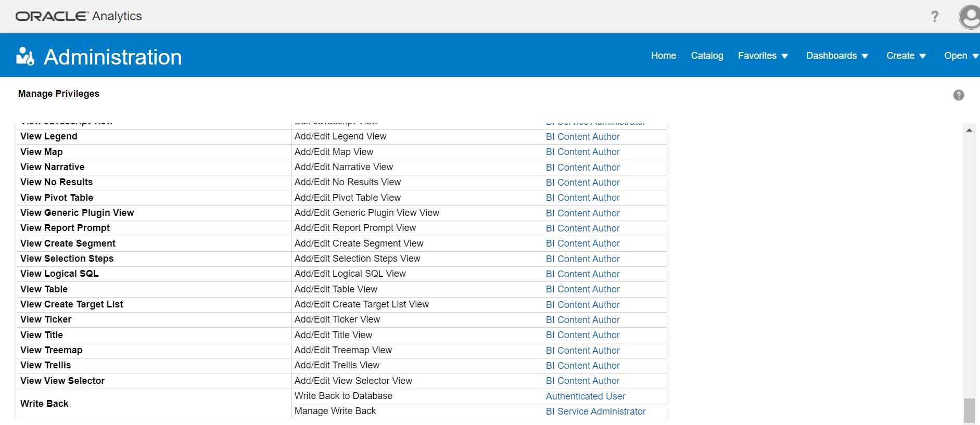This screenshot has height=425, width=980.
Task: Select the 'View View Selector' row label
Action: click(x=62, y=381)
